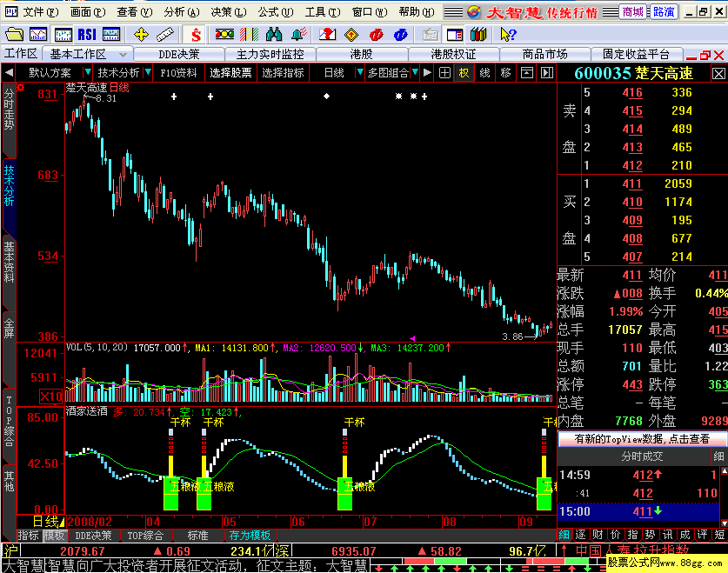Viewport: 728px width, 573px height.
Task: Click the yellow four-way arrow move icon
Action: (141, 34)
